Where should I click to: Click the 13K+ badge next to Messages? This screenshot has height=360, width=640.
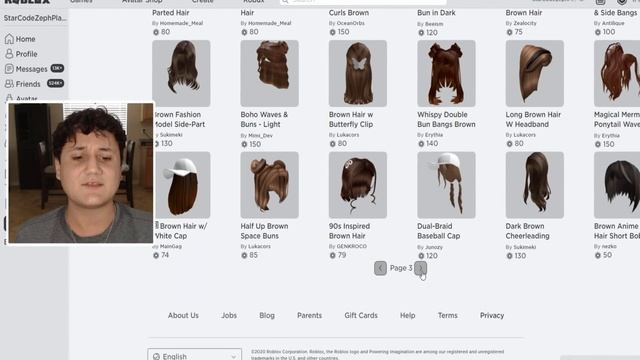57,68
